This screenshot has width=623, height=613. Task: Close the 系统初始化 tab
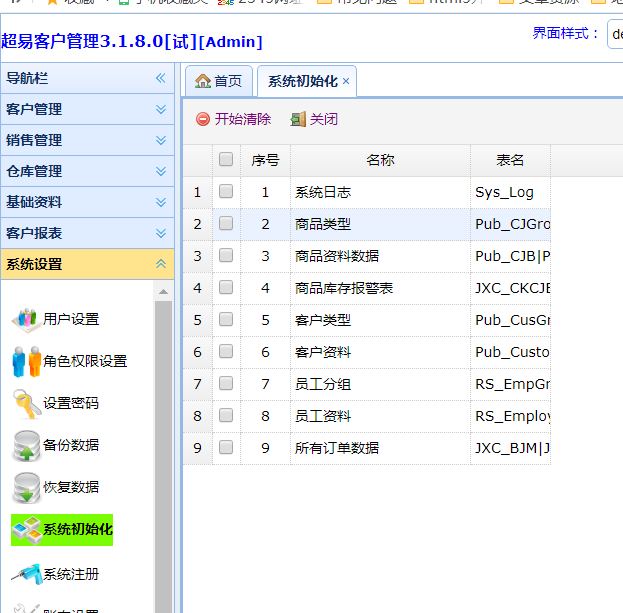coord(346,81)
